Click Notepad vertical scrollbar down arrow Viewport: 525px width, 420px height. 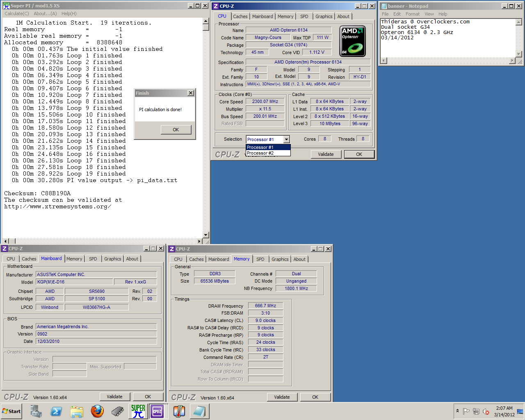tap(519, 54)
